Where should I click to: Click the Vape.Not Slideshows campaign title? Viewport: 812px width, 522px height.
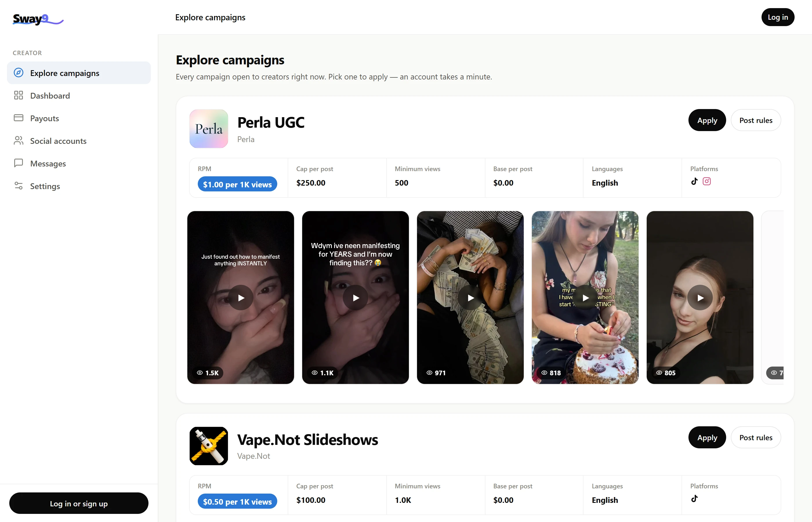coord(308,440)
